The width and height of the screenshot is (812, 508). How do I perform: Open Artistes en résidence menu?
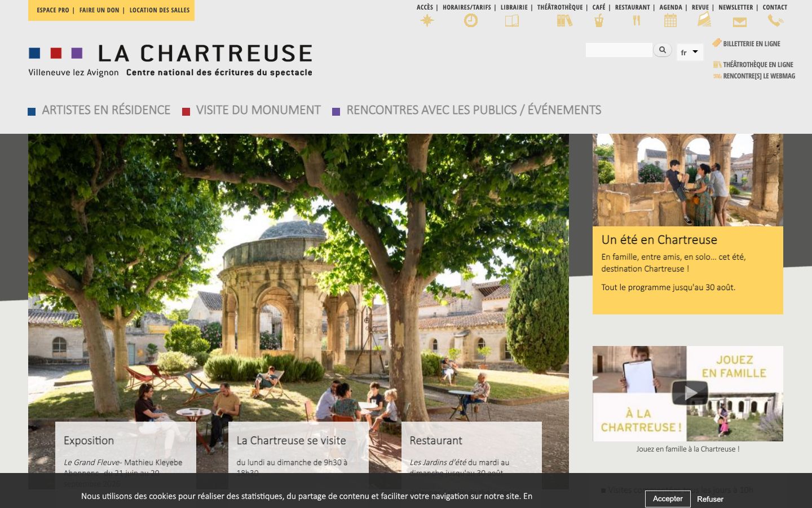106,110
